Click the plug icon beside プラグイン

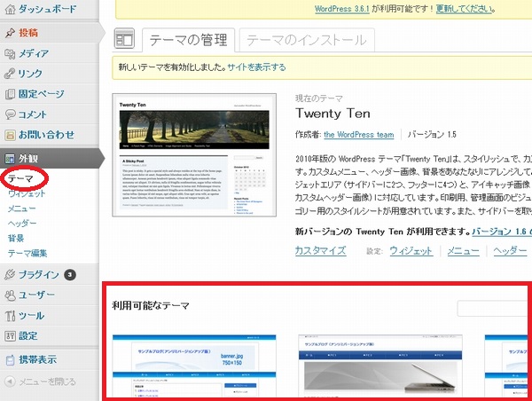coord(10,275)
